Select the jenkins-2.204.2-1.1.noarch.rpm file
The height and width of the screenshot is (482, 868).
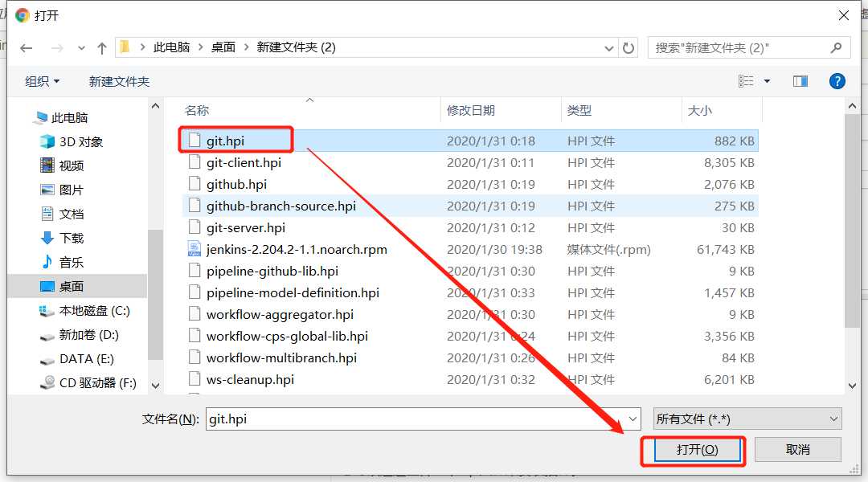tap(297, 250)
